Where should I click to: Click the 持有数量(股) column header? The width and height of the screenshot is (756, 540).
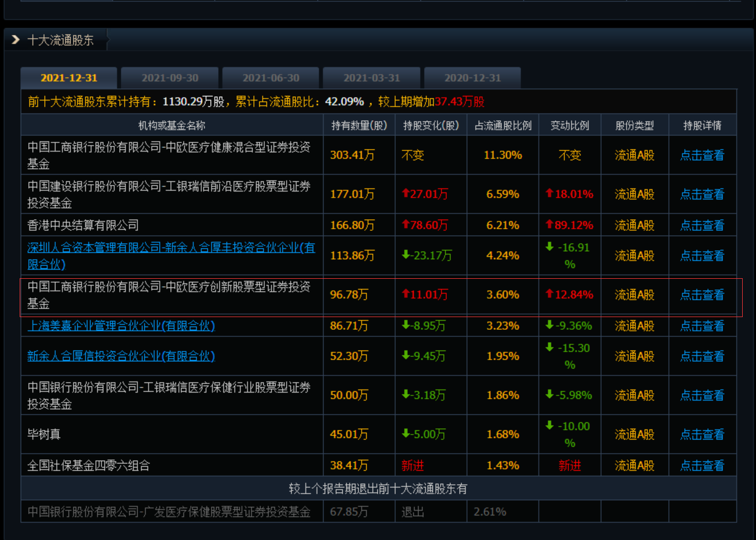359,126
